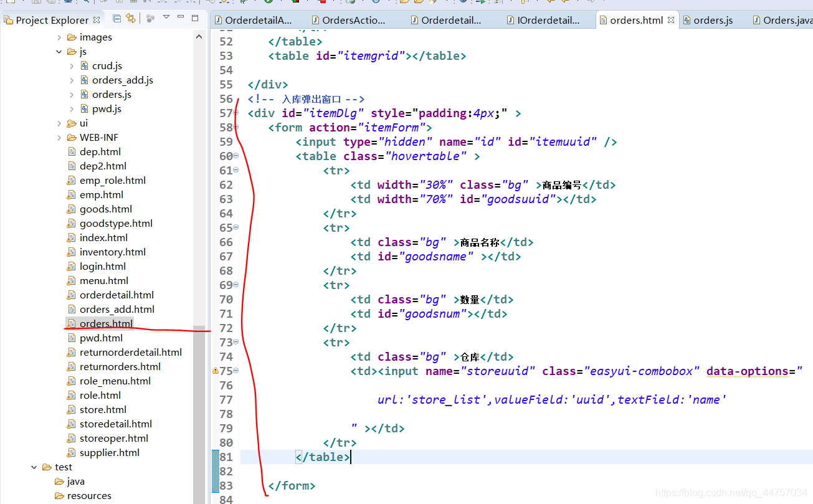Click the java folder icon under test

pyautogui.click(x=60, y=482)
